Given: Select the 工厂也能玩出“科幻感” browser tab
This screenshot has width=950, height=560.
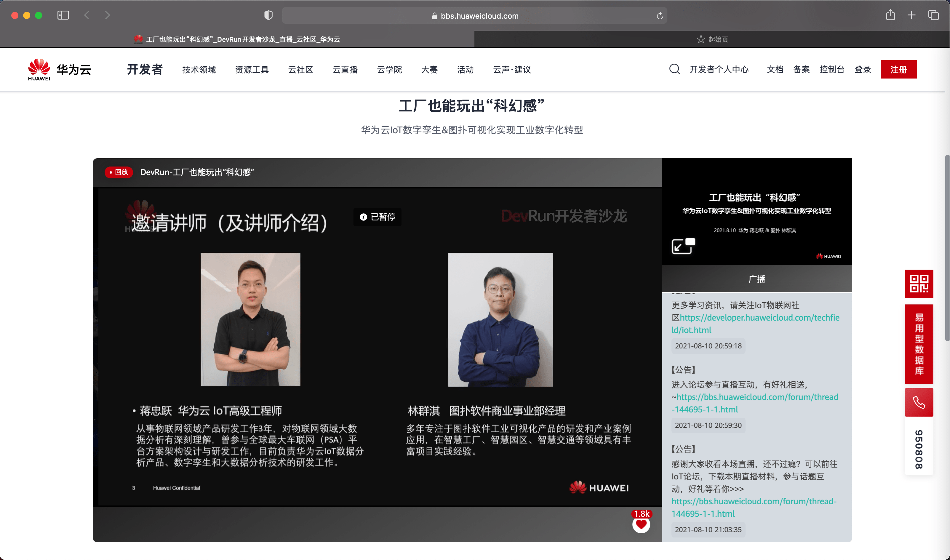Looking at the screenshot, I should 237,39.
